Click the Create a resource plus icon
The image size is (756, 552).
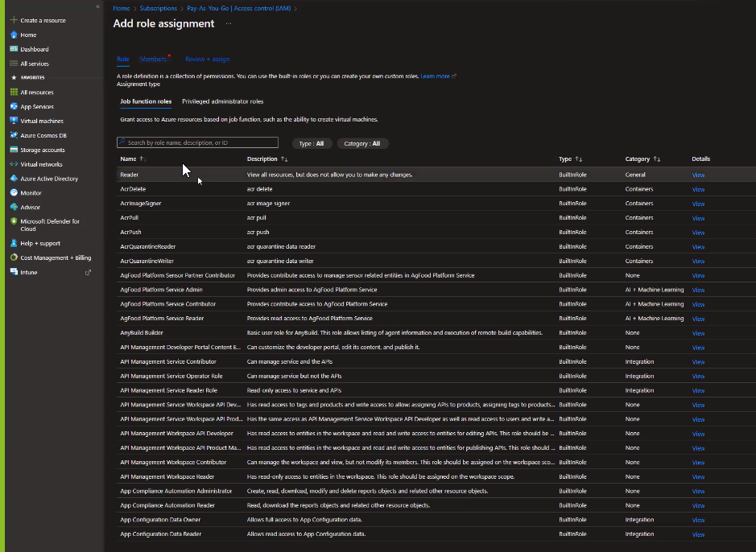click(14, 20)
